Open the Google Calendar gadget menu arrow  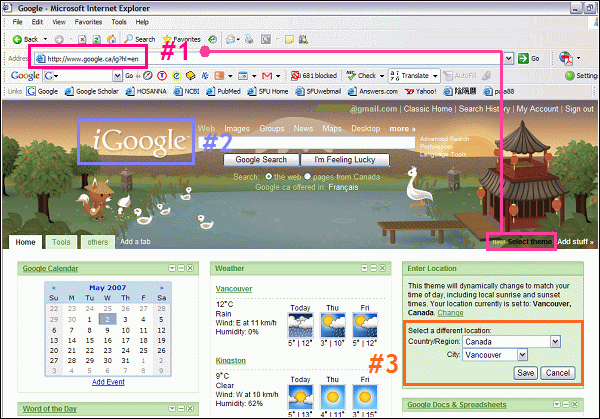[x=172, y=268]
